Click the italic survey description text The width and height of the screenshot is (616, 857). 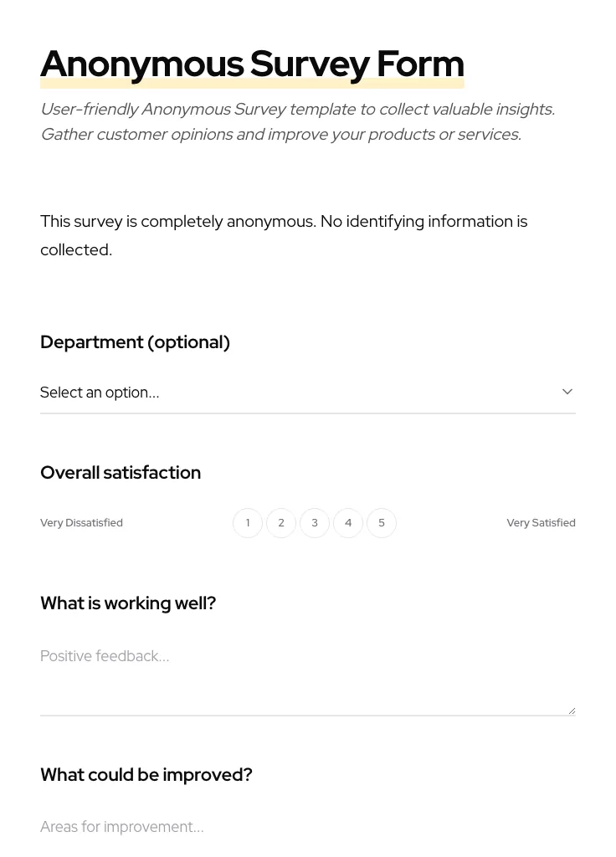(x=297, y=121)
